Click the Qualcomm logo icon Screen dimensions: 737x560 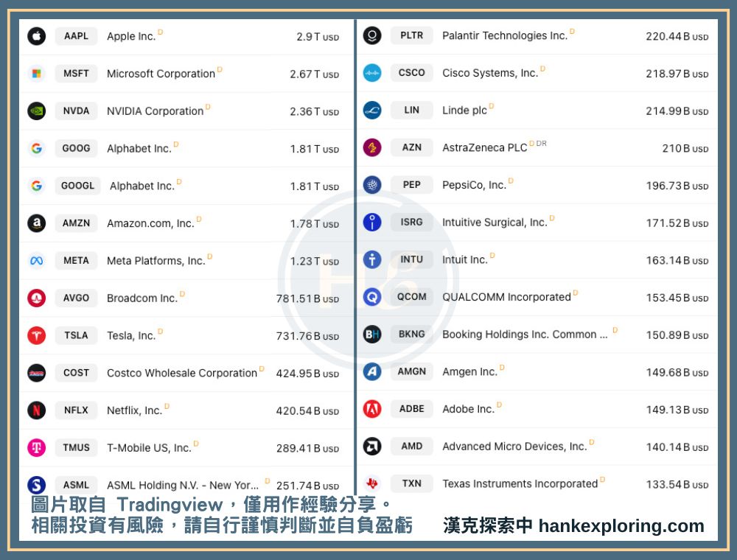click(372, 297)
